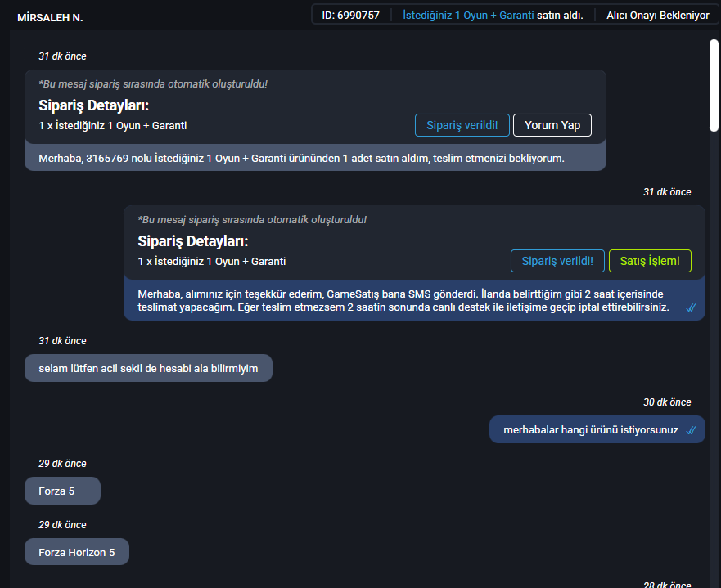Click the 'Forza Horizon 5' message bubble
This screenshot has width=721, height=588.
(77, 552)
